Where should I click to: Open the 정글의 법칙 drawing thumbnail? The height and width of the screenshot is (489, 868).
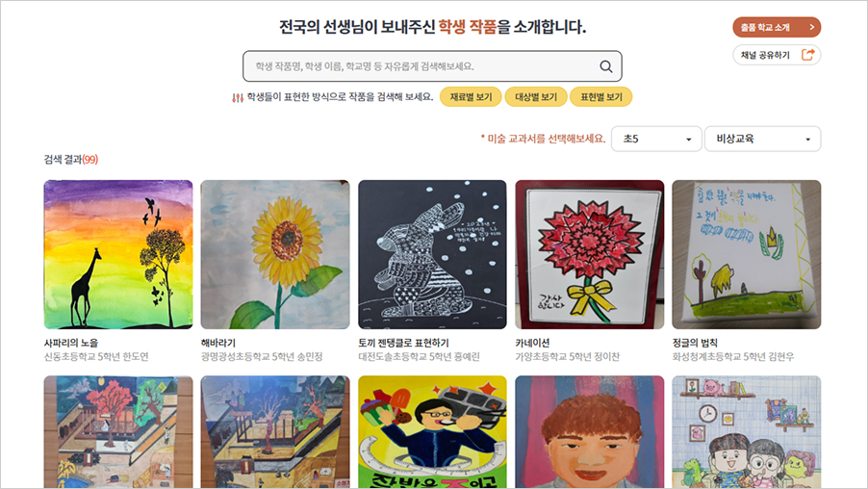coord(746,254)
